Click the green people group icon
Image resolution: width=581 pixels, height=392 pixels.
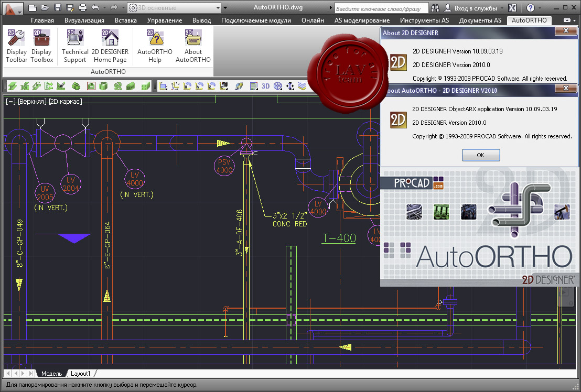(76, 86)
